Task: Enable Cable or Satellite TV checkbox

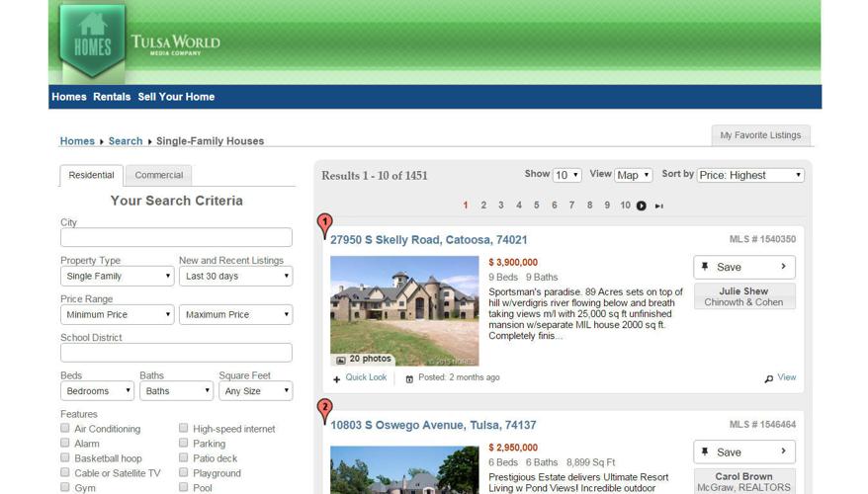Action: (x=65, y=472)
